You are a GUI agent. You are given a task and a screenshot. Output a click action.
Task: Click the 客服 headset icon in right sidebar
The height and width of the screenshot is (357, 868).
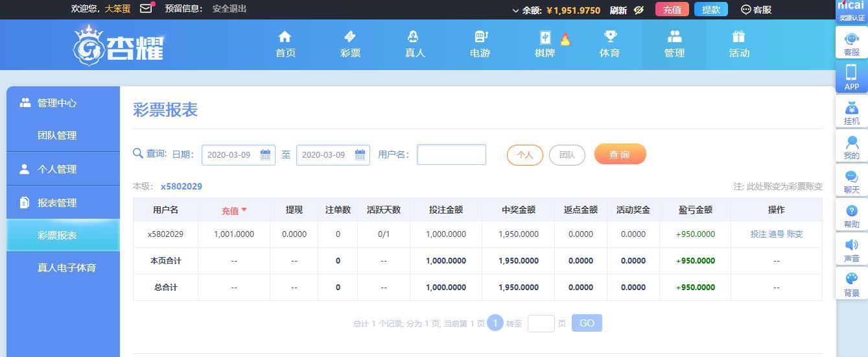pos(852,43)
